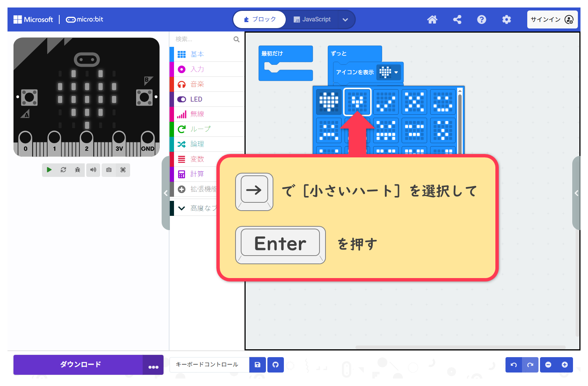Click the Microsoft logo link

(33, 19)
